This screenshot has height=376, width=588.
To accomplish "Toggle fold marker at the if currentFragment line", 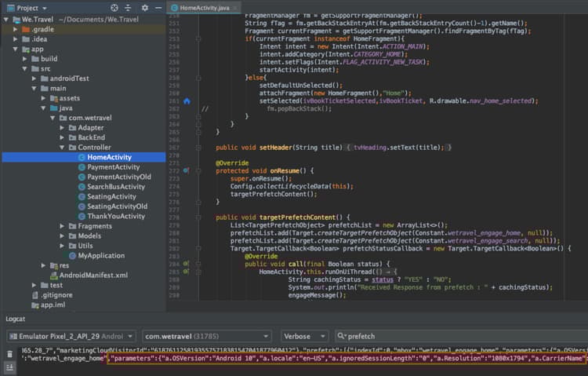I will point(199,38).
